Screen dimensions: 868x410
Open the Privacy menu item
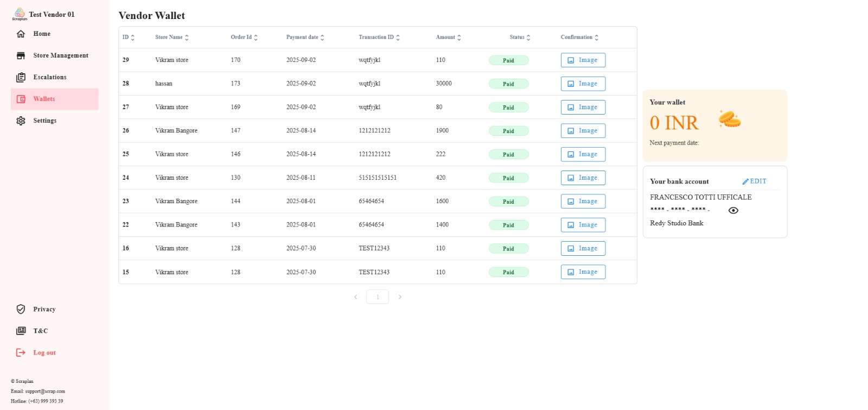coord(55,309)
